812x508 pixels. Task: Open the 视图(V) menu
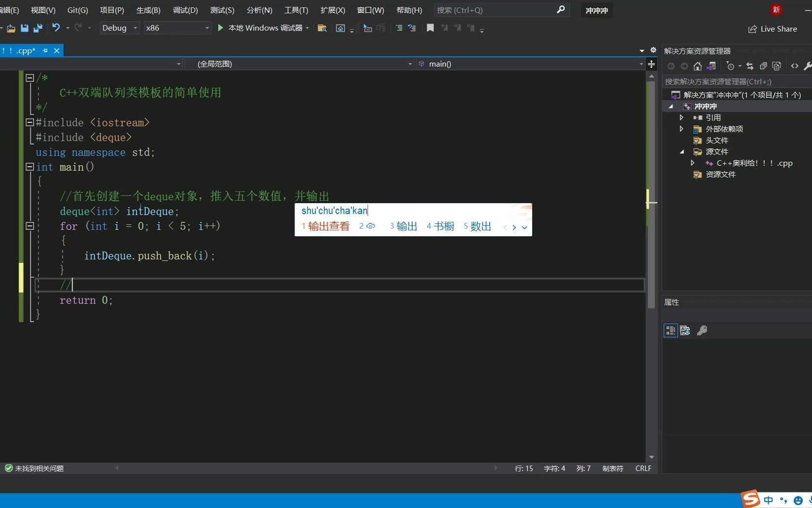pyautogui.click(x=42, y=10)
